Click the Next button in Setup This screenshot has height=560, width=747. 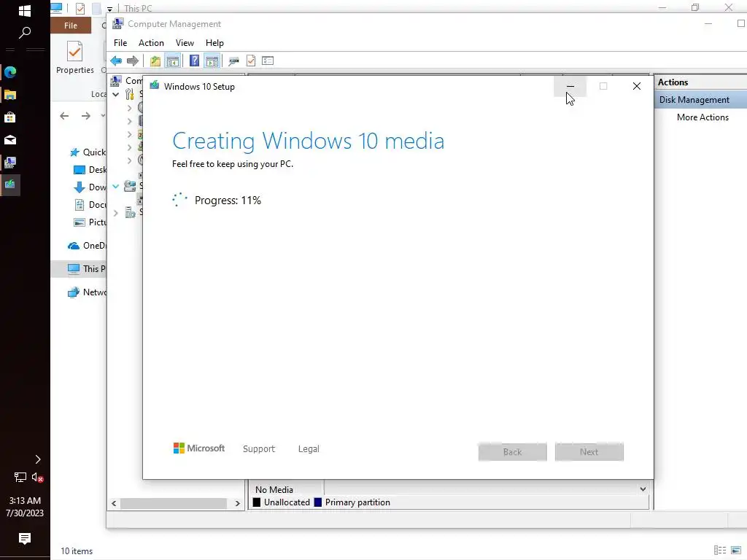589,452
